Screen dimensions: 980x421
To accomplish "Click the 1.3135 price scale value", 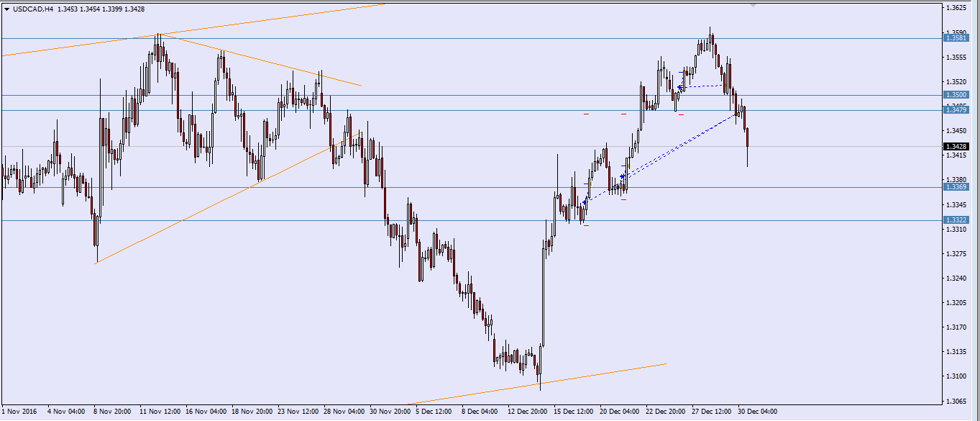I will click(x=956, y=352).
